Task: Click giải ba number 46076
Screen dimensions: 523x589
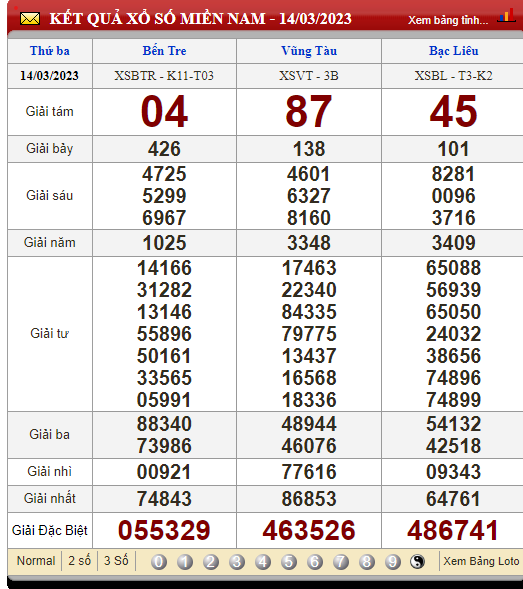Action: [309, 446]
